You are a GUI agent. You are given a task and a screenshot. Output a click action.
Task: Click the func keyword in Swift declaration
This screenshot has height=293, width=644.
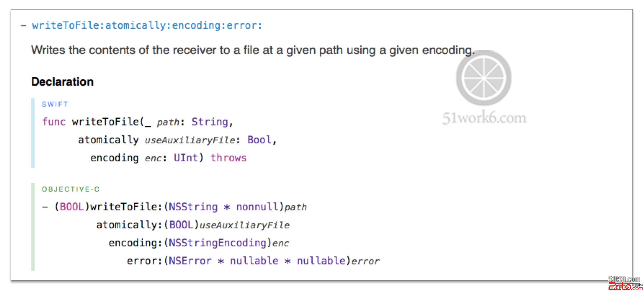coord(54,122)
